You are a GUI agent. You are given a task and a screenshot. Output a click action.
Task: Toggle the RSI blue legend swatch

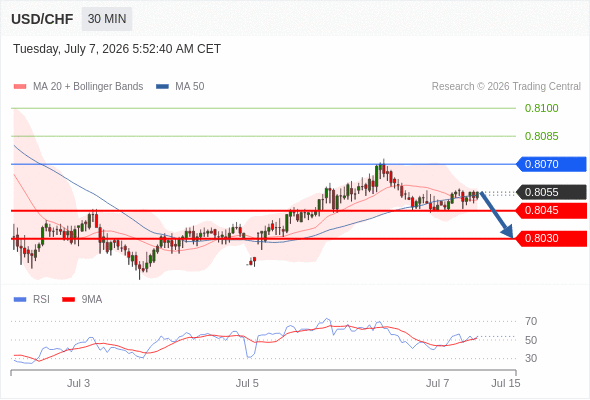[x=20, y=300]
